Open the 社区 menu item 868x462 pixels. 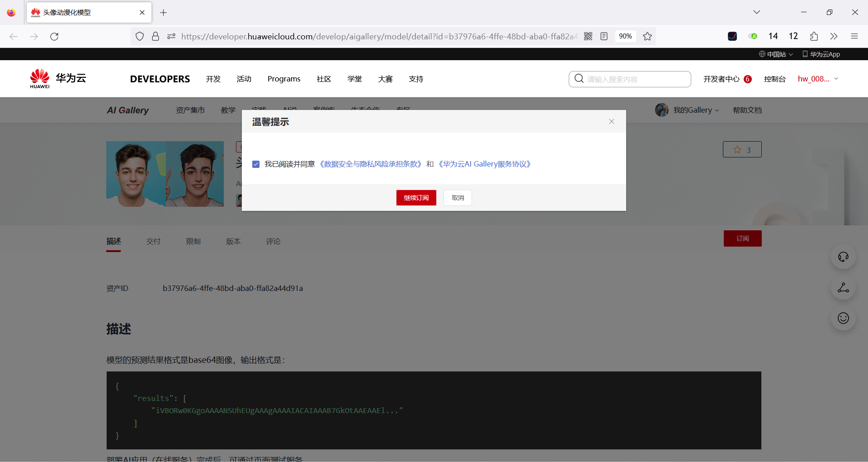324,79
